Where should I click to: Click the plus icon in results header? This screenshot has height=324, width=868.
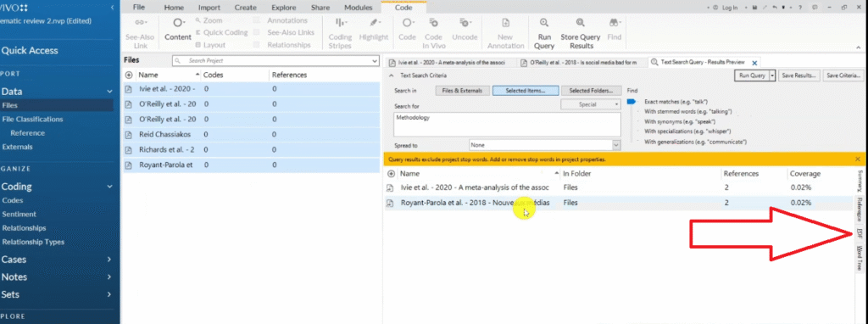392,173
